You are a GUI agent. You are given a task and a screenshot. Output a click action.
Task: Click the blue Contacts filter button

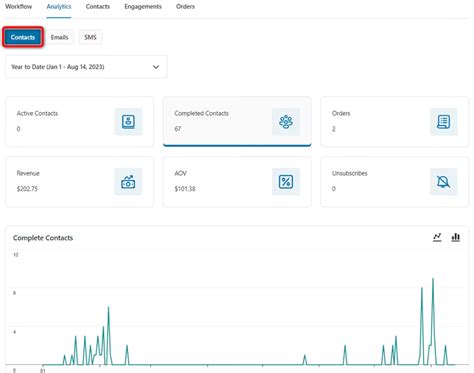[23, 37]
